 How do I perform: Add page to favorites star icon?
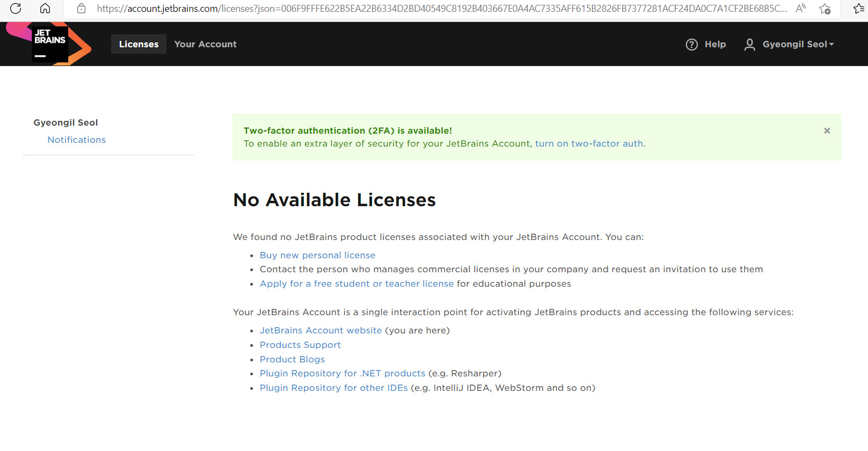click(824, 9)
